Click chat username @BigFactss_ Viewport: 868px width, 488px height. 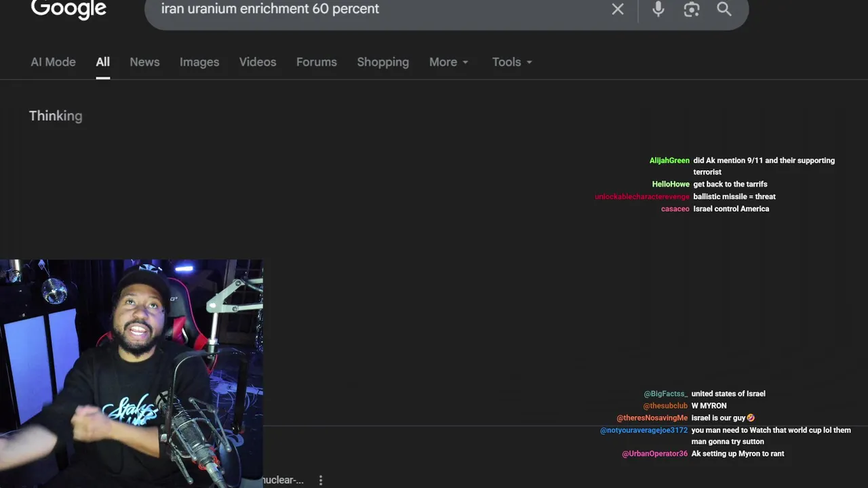(x=665, y=394)
